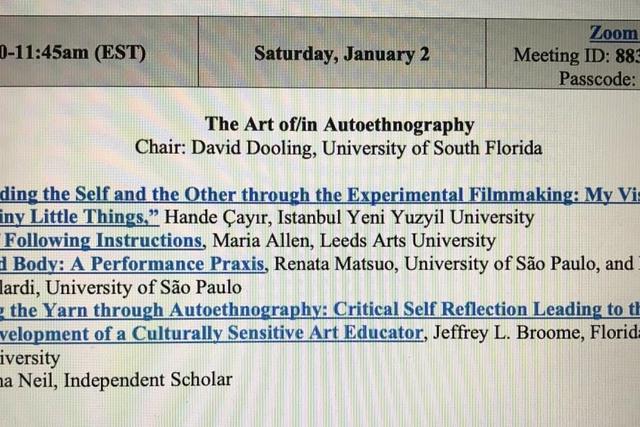Click Istanbul Yeni Yuzyil University text
Screen dimensions: 640x427
point(406,217)
